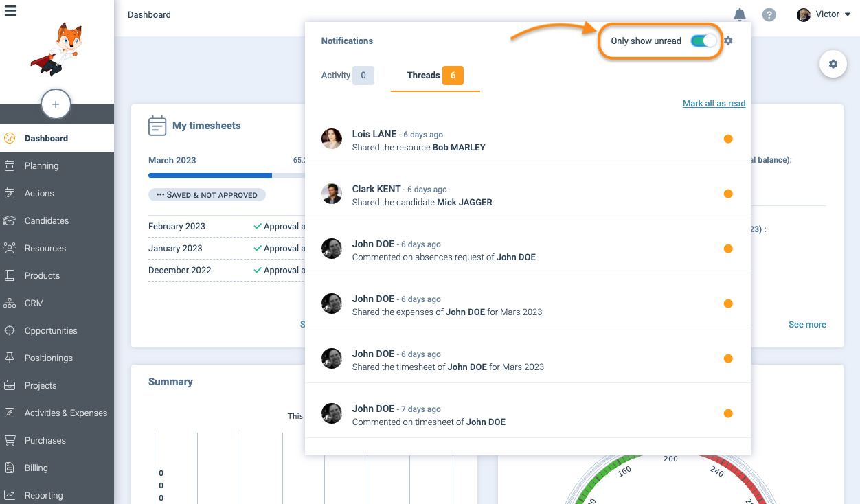The height and width of the screenshot is (504, 860).
Task: Click the Billing document icon
Action: coord(10,468)
